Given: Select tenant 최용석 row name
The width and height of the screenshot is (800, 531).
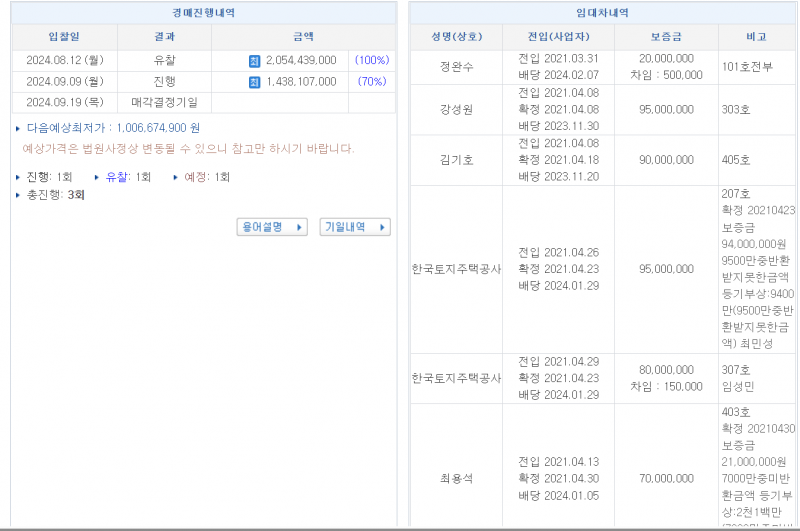Looking at the screenshot, I should pyautogui.click(x=457, y=478).
